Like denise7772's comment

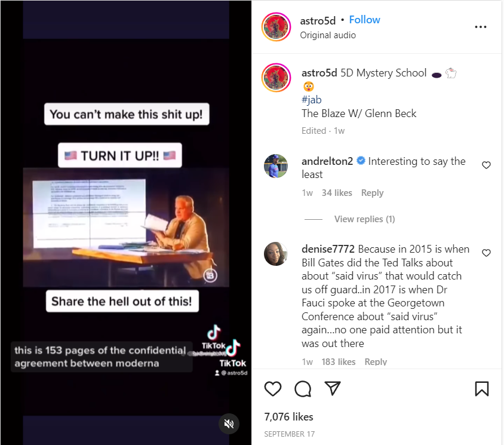486,253
